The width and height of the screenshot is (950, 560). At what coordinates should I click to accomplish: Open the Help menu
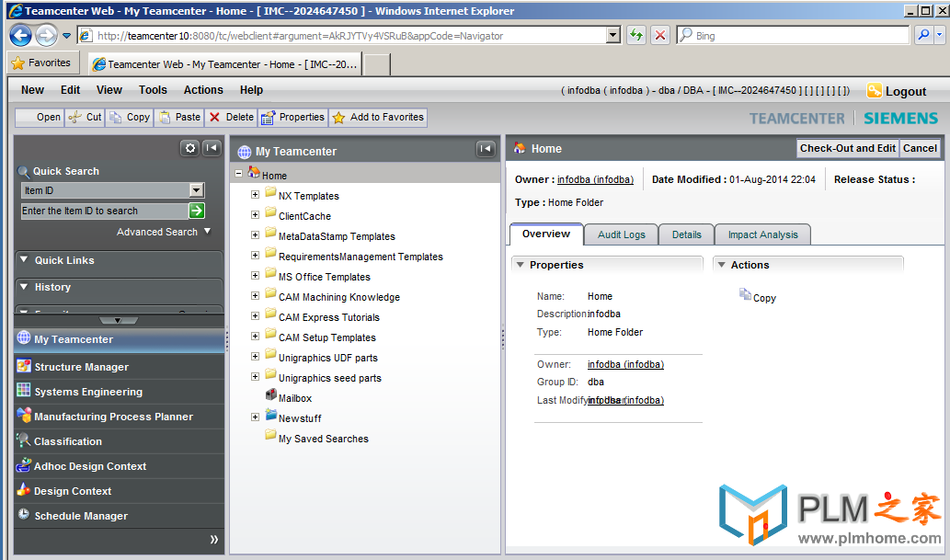pyautogui.click(x=251, y=90)
